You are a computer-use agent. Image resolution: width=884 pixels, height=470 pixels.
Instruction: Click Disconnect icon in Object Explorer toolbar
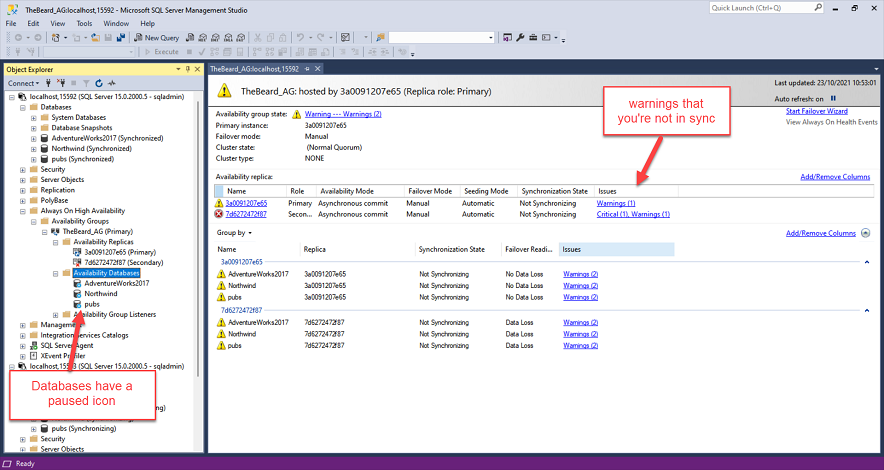(x=61, y=83)
